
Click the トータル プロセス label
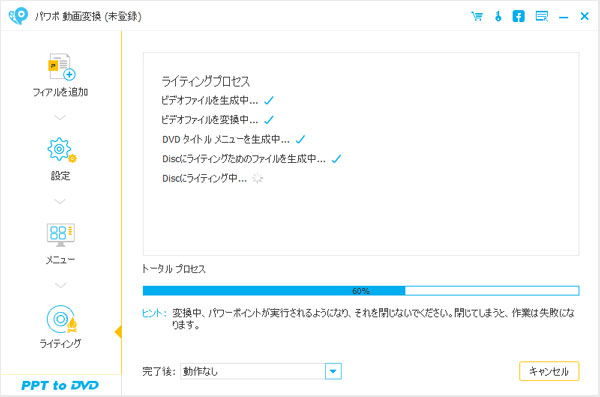click(174, 269)
